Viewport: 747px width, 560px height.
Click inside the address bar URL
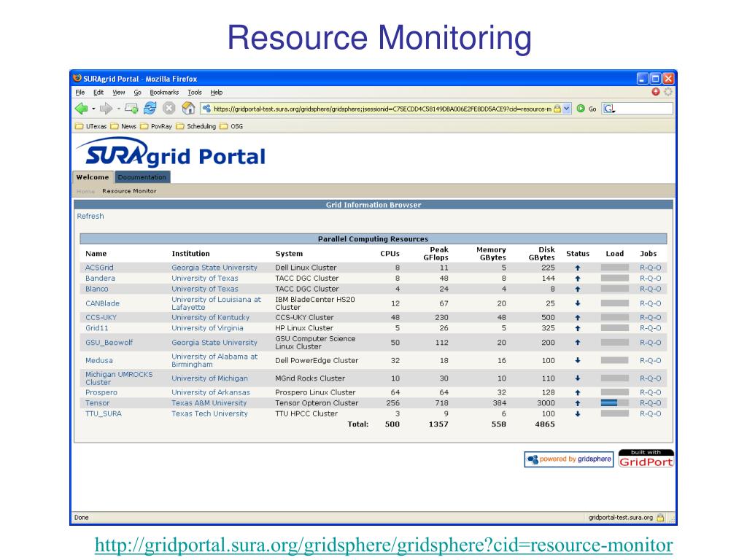[x=382, y=109]
